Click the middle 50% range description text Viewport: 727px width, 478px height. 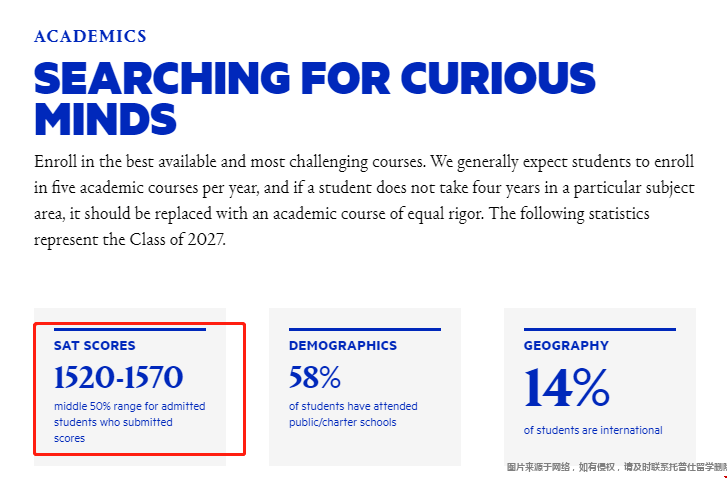130,422
